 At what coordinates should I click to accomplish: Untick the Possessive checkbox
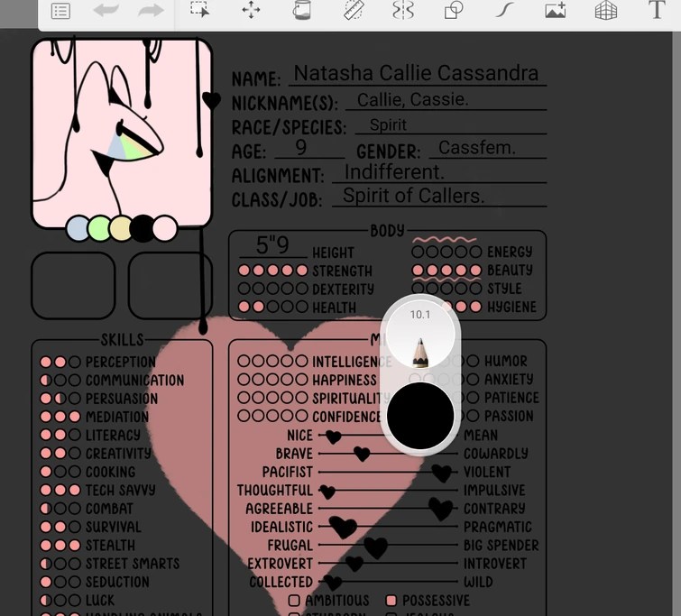pyautogui.click(x=391, y=601)
